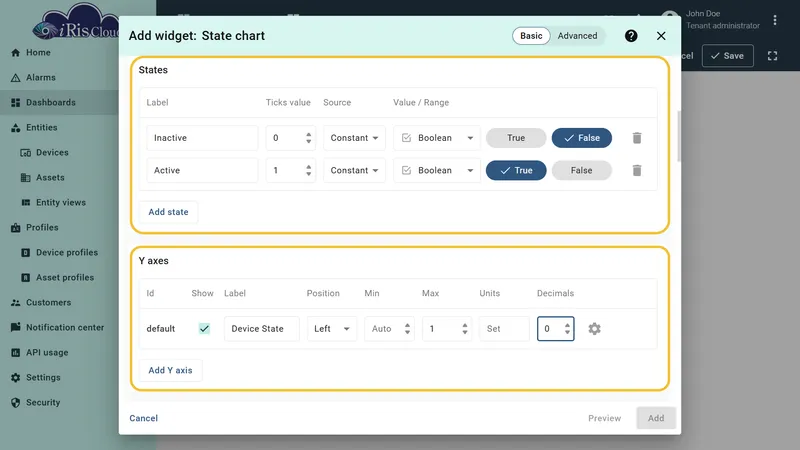Open default Y axis gear settings
The image size is (800, 450).
coord(594,329)
